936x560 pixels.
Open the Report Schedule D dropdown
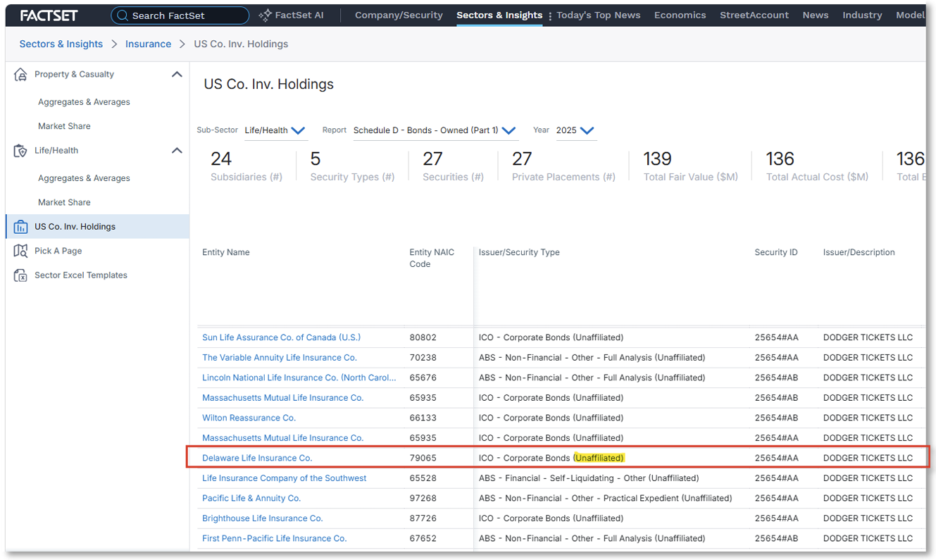point(435,130)
